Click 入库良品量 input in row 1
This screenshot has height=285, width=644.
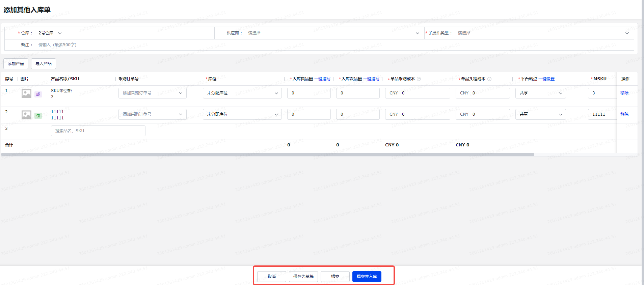coord(309,93)
